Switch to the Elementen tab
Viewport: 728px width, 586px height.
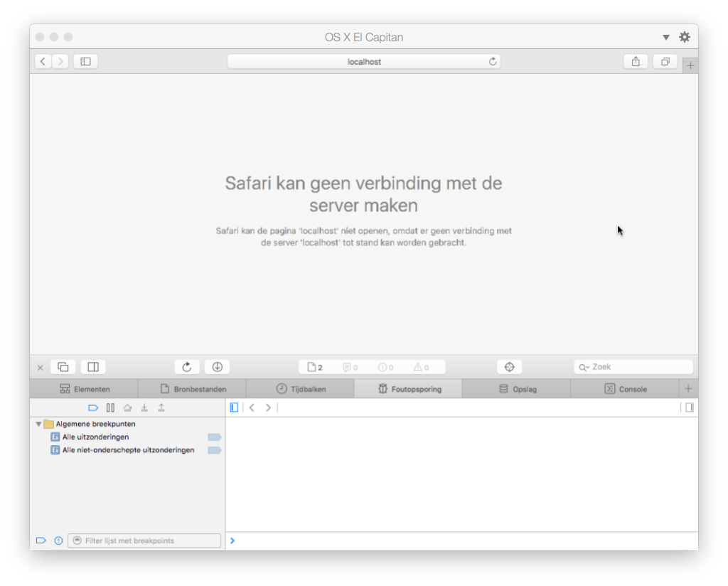tap(84, 389)
